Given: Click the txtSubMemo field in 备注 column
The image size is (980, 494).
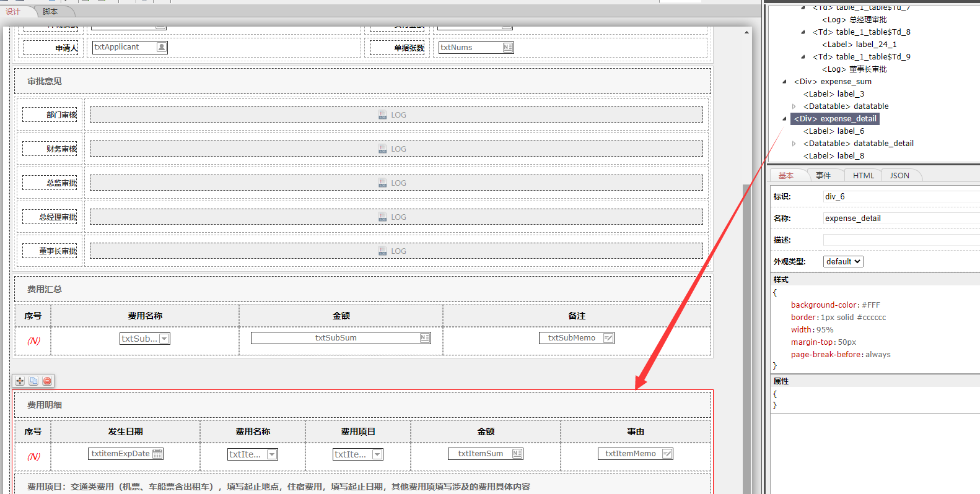Looking at the screenshot, I should (x=577, y=338).
